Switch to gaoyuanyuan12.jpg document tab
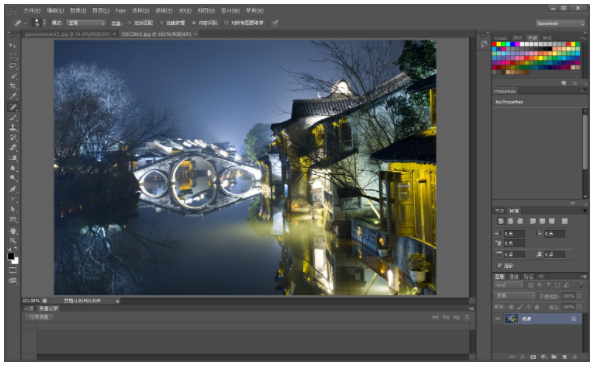The image size is (595, 367). pyautogui.click(x=67, y=34)
